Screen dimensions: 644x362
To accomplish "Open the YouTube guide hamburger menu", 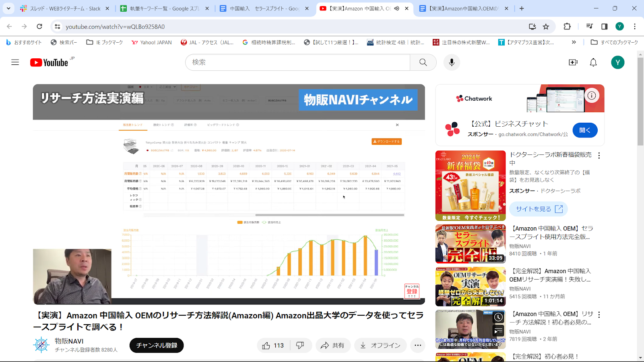I will click(x=15, y=62).
